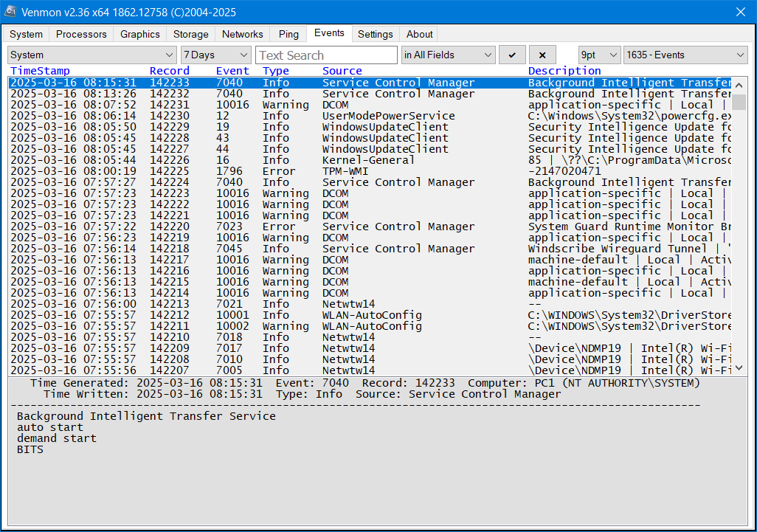This screenshot has height=532, width=757.
Task: Select the Kernel-General event row
Action: 370,160
